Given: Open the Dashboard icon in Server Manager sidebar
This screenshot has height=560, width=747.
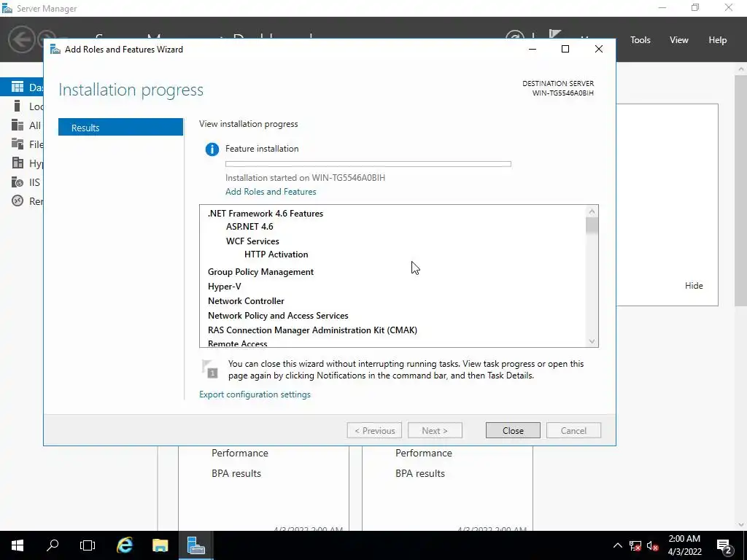Looking at the screenshot, I should click(18, 87).
